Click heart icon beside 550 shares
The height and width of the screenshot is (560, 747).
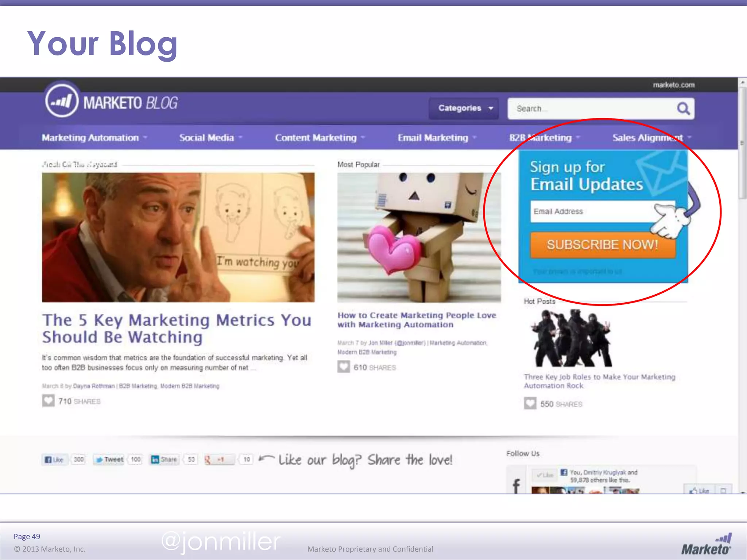(530, 404)
